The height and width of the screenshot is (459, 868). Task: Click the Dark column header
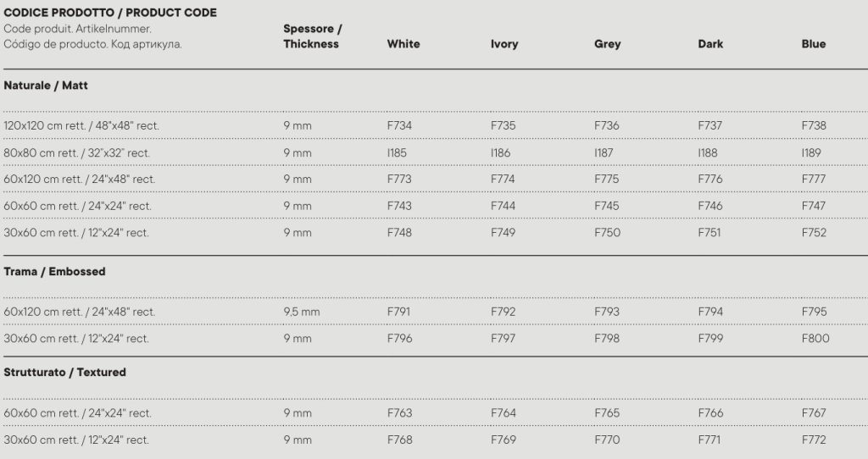710,44
